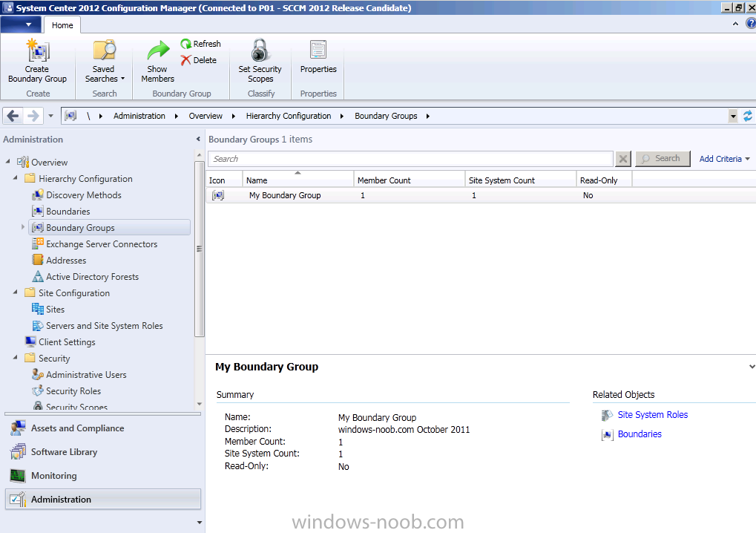The width and height of the screenshot is (756, 533).
Task: Clear the search box with the X button
Action: coord(623,159)
